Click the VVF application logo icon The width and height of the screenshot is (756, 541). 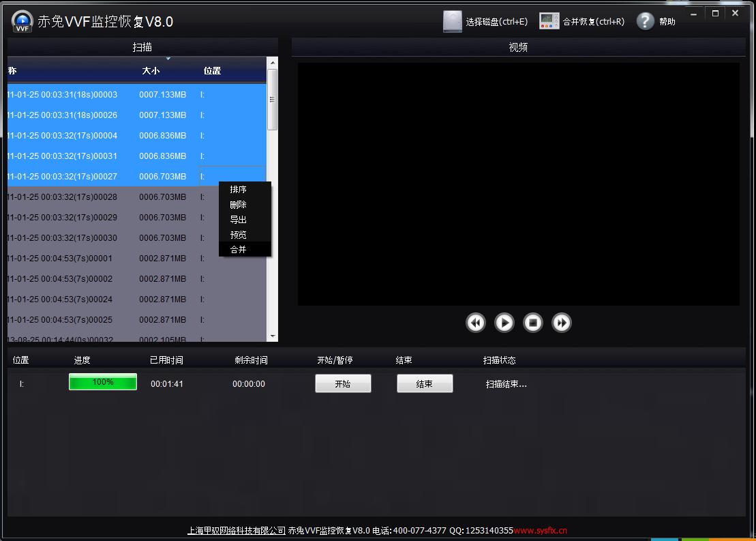pyautogui.click(x=22, y=21)
